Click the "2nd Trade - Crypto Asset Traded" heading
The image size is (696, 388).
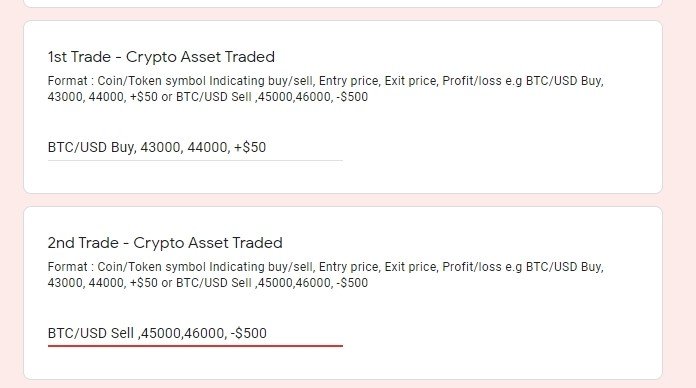coord(165,243)
